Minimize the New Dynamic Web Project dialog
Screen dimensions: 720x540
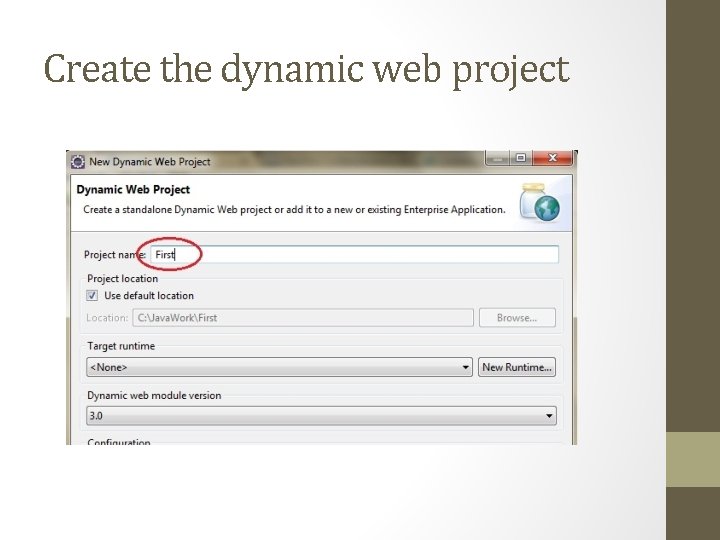pyautogui.click(x=498, y=158)
